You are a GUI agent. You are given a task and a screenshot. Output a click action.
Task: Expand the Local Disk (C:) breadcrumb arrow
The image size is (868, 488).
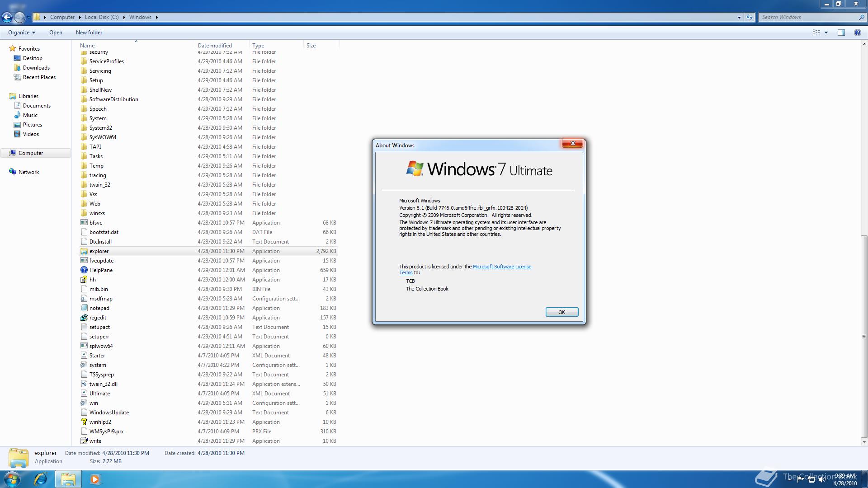tap(124, 17)
